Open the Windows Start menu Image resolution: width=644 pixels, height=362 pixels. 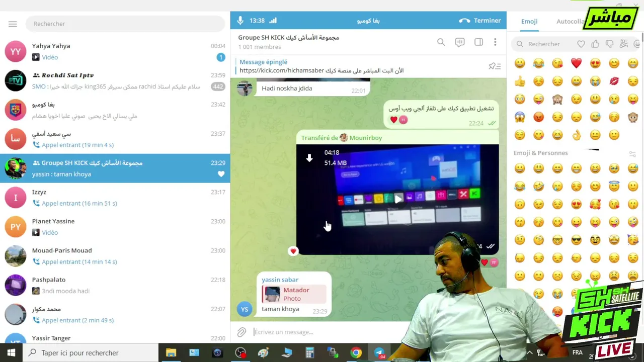11,353
